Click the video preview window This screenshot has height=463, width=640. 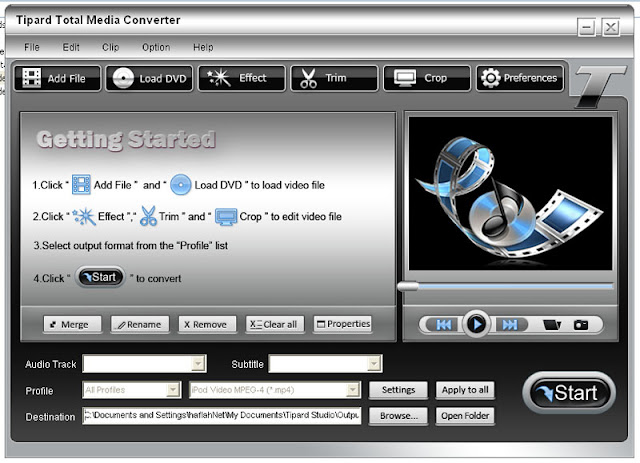[x=510, y=193]
